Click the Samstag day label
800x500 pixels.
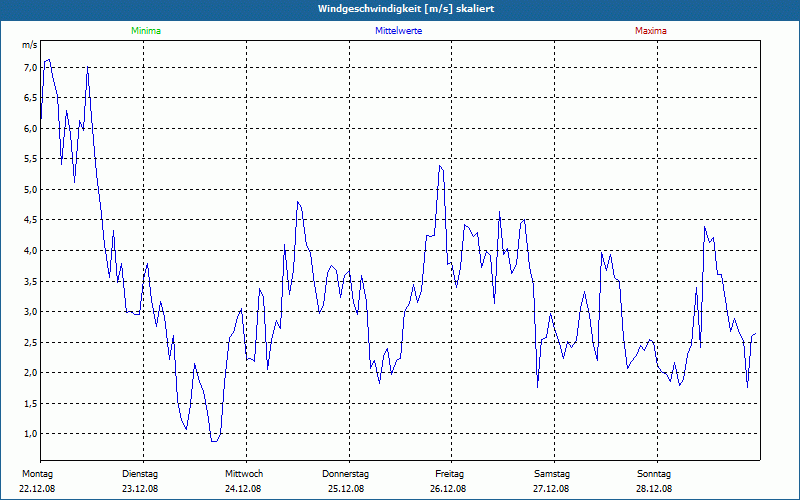coord(552,474)
